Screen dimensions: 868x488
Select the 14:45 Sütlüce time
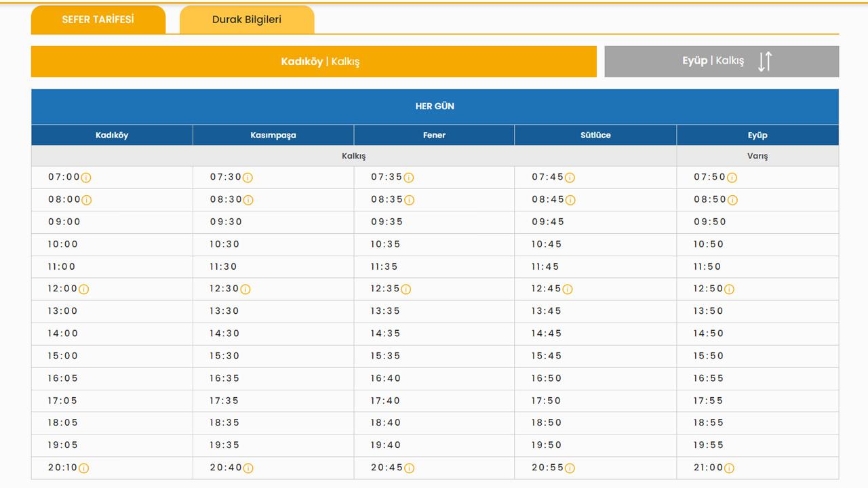click(547, 333)
